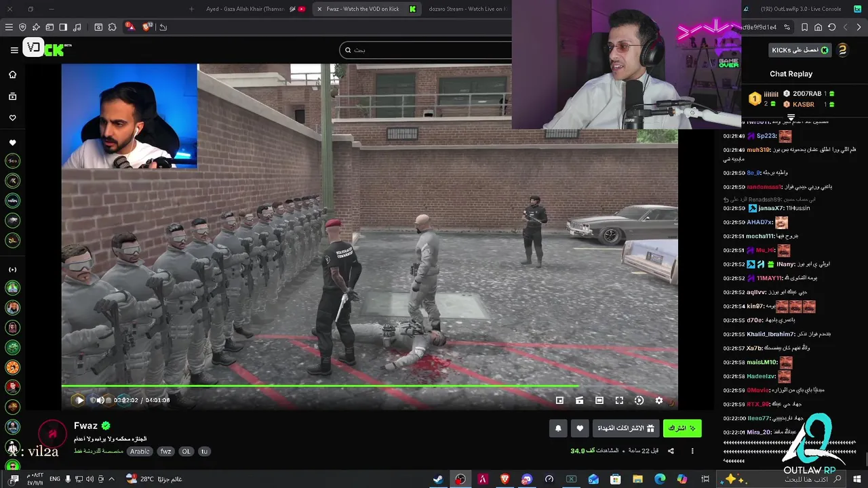Screen dimensions: 868x488
Task: Select the fwz tag
Action: [166, 451]
